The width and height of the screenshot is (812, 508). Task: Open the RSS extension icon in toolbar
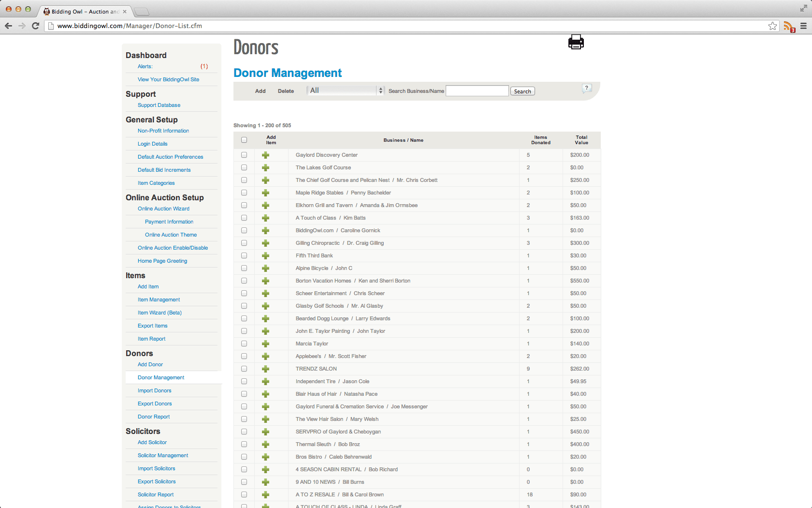pos(789,27)
